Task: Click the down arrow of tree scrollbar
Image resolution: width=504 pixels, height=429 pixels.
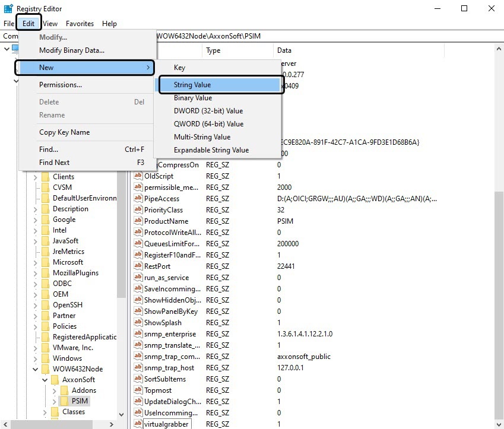Action: pos(122,414)
